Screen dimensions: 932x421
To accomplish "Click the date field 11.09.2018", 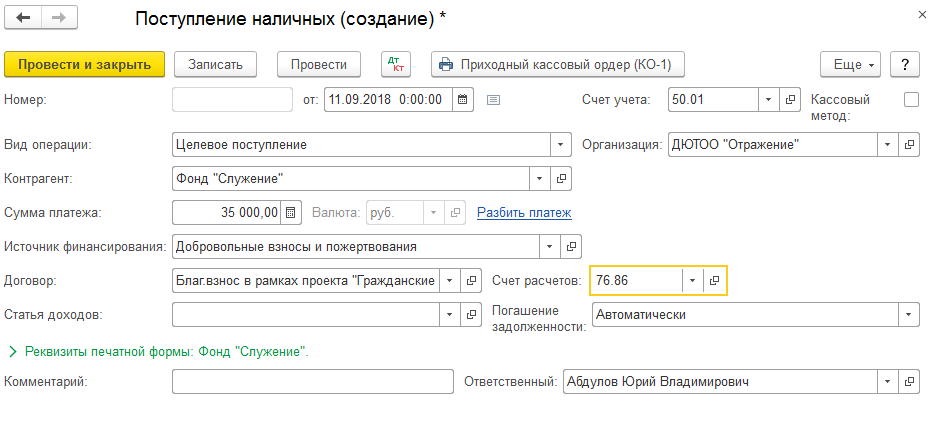I will 389,100.
